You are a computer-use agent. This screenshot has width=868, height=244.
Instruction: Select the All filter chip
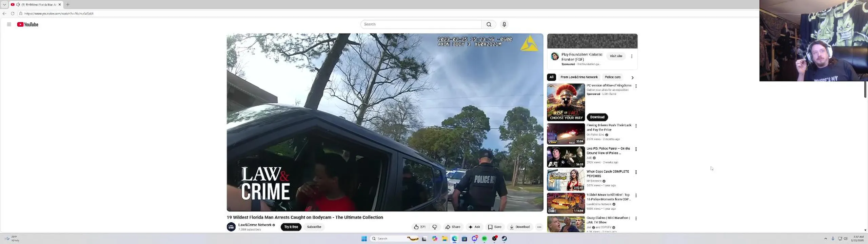[x=551, y=77]
